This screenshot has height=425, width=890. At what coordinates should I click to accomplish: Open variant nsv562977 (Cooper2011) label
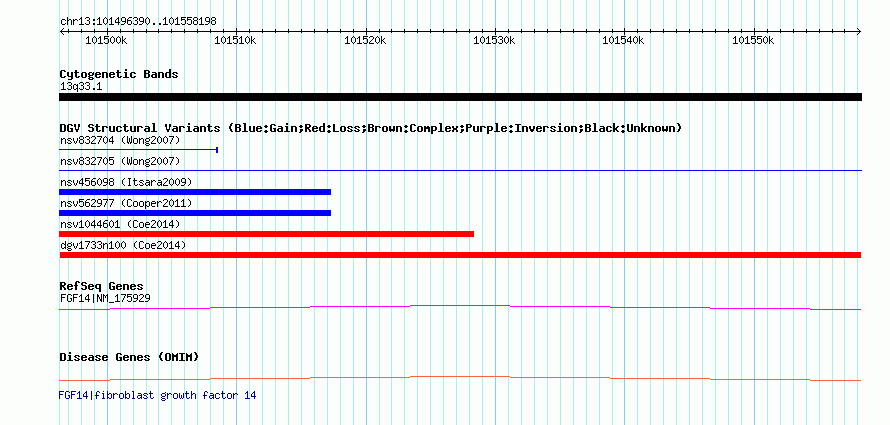pos(126,203)
